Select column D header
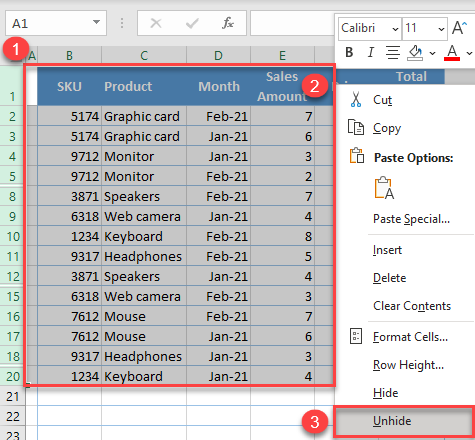 point(218,55)
